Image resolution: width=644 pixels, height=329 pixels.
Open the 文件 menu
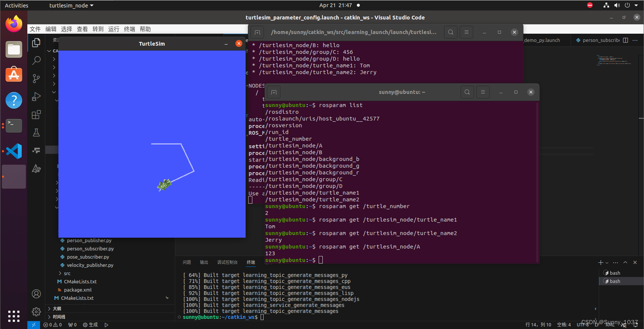35,29
